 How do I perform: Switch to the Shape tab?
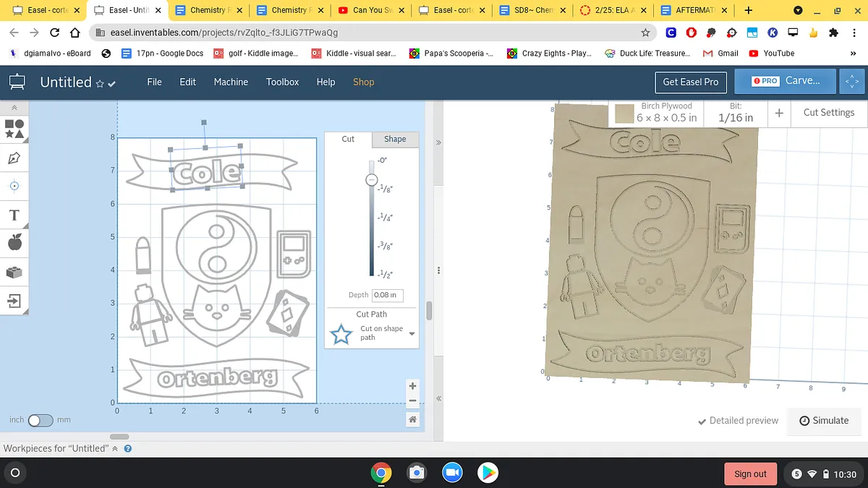395,139
